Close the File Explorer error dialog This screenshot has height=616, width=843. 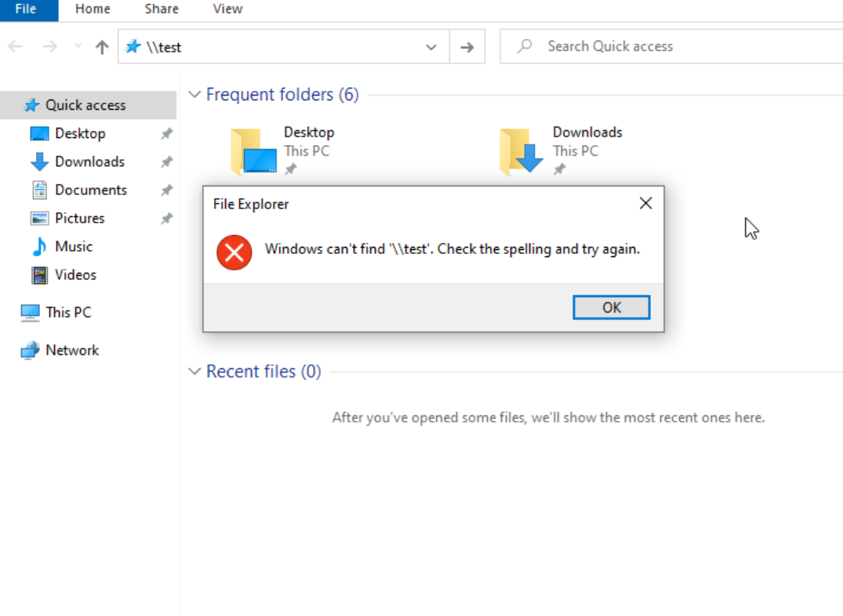click(x=645, y=204)
